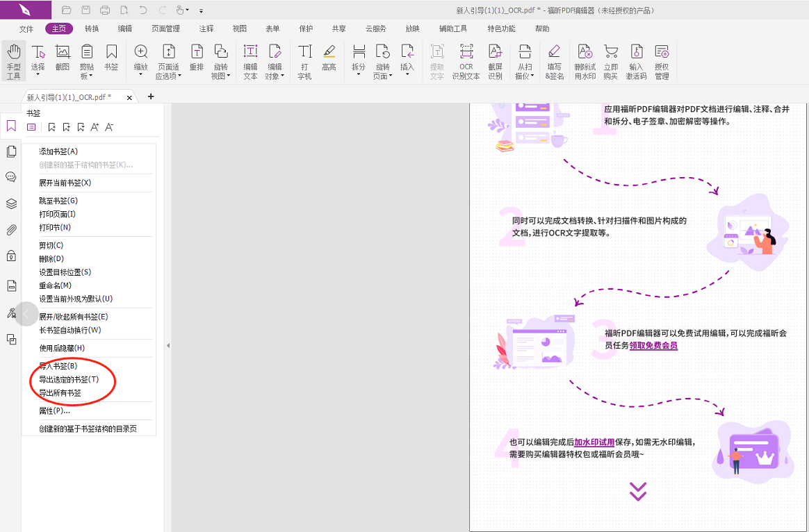
Task: Toggle 长书签自动换行 long bookmark wrap option
Action: pyautogui.click(x=70, y=330)
